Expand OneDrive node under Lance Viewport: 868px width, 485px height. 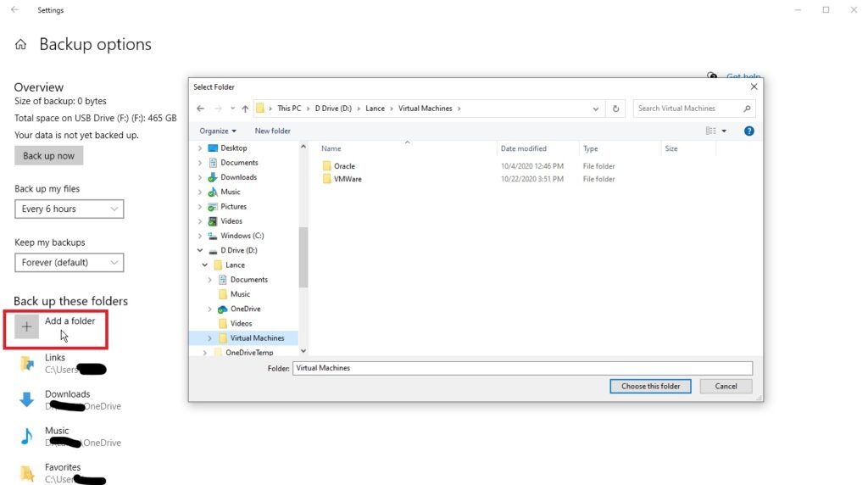[209, 309]
